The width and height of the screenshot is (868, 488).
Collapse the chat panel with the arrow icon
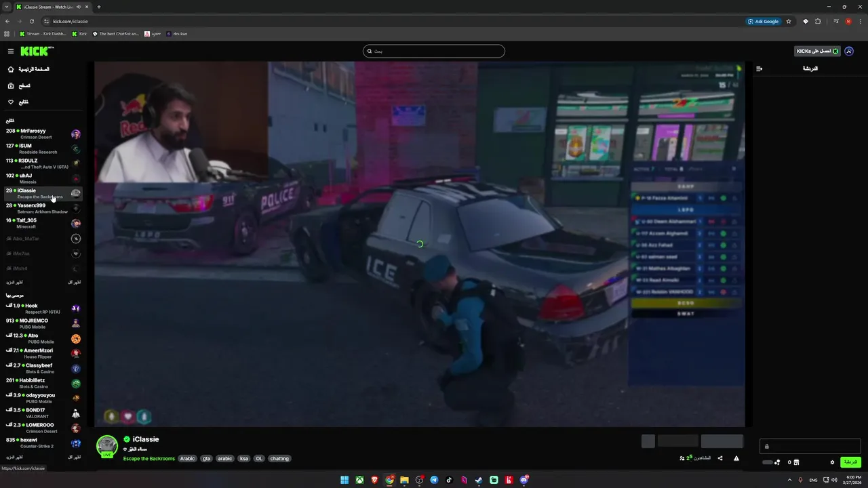pyautogui.click(x=759, y=68)
